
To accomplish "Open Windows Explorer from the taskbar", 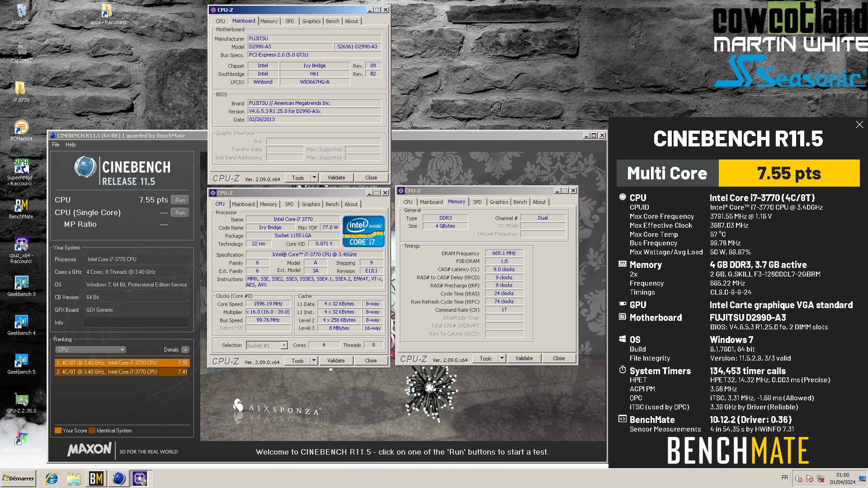I will (74, 479).
